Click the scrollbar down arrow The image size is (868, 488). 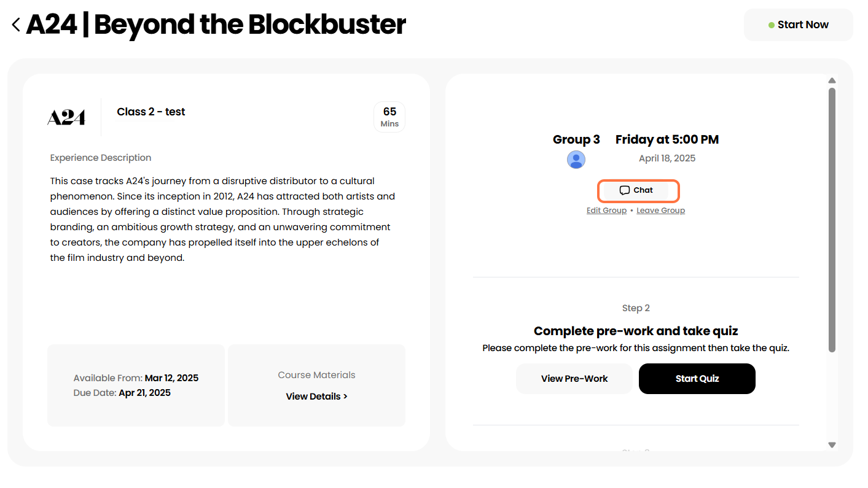point(832,445)
